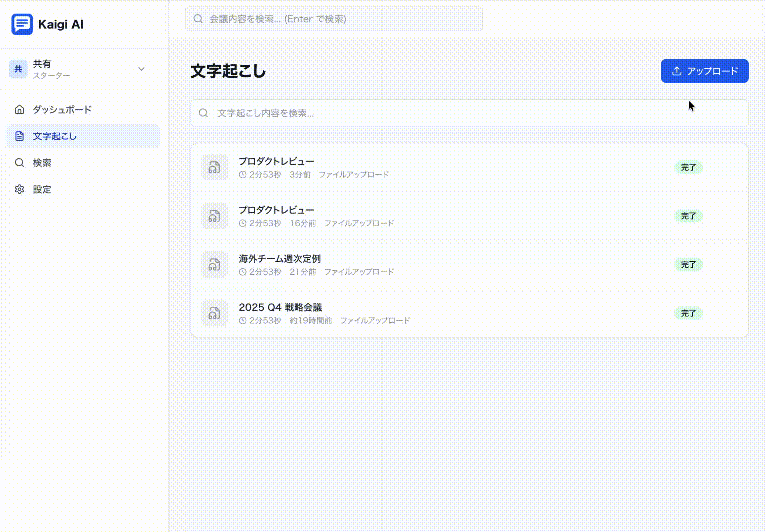Click audio file icon of 海外チーム週次定例

point(214,264)
